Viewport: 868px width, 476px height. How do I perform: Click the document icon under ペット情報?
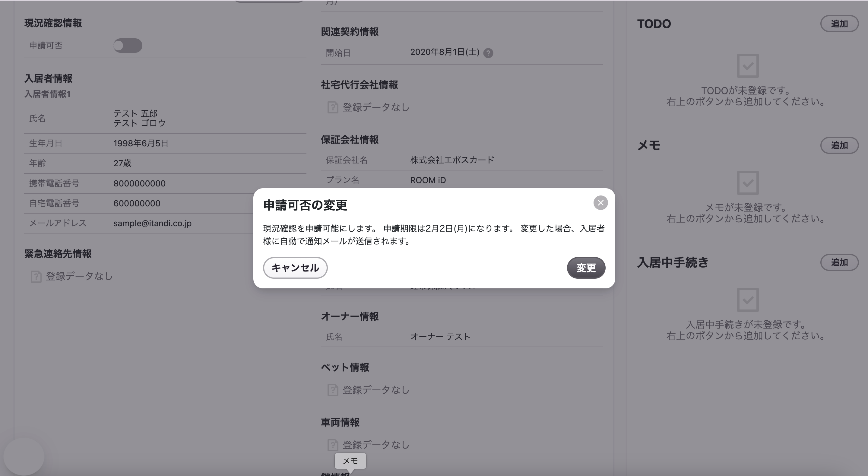(333, 390)
